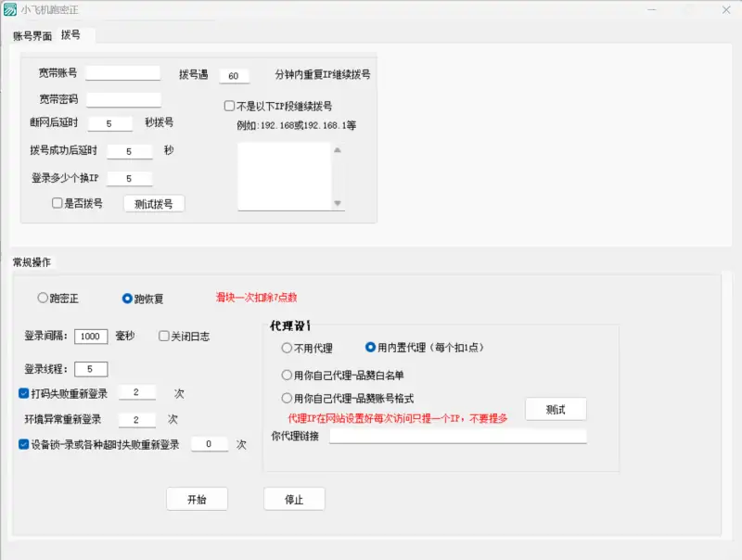The height and width of the screenshot is (560, 742).
Task: Click the 开始 button
Action: pos(197,498)
